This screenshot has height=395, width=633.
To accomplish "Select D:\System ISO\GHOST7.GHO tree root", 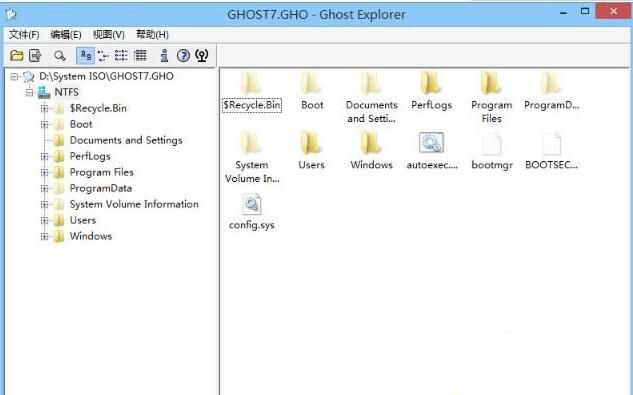I will pos(106,76).
